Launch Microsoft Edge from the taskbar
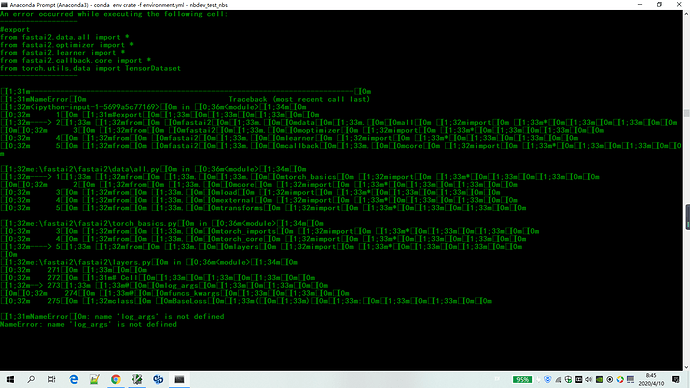690x388 pixels. (73, 379)
